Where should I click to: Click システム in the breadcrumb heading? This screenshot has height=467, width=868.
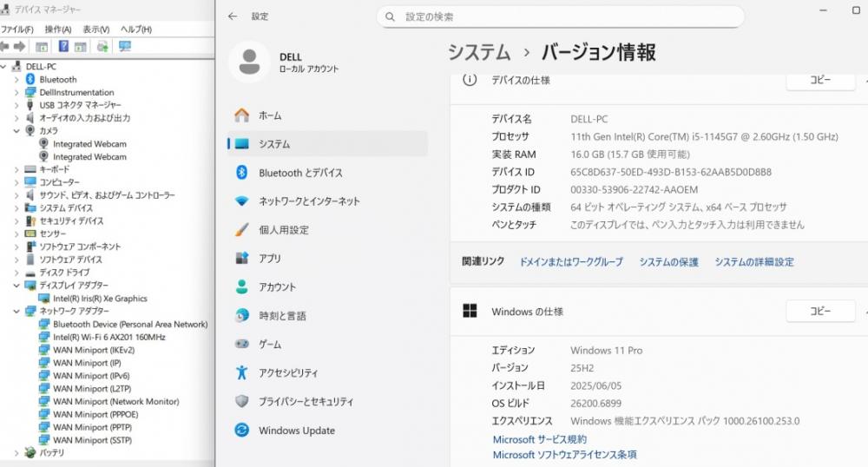pyautogui.click(x=479, y=53)
